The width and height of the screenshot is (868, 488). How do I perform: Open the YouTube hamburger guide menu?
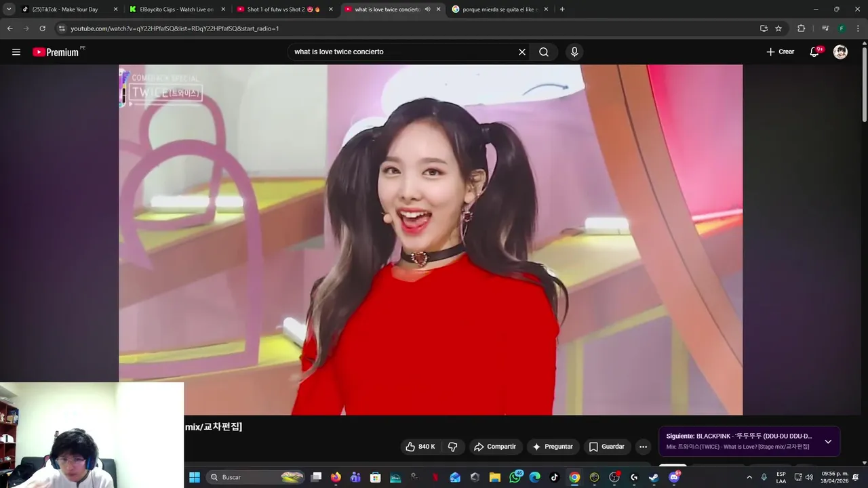pyautogui.click(x=16, y=52)
